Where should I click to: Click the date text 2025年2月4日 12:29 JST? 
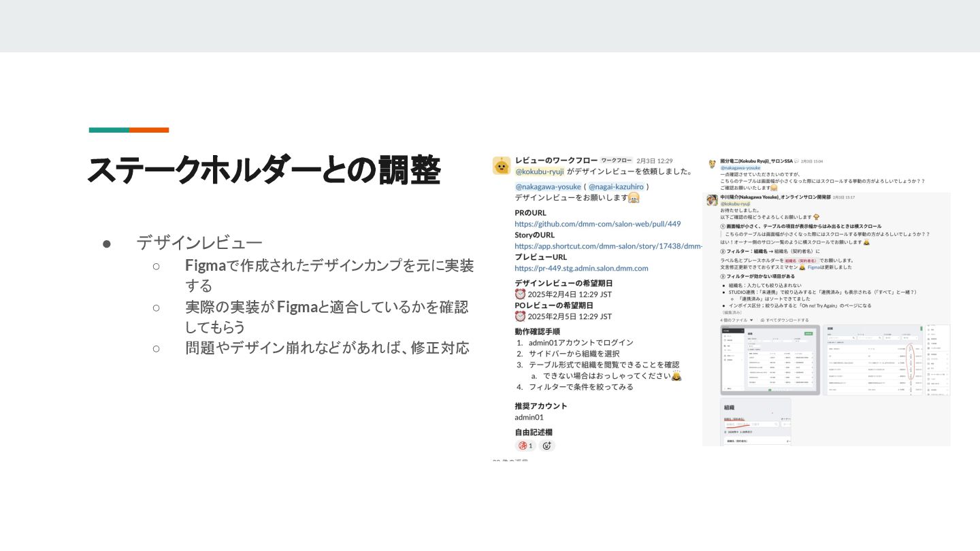[570, 294]
